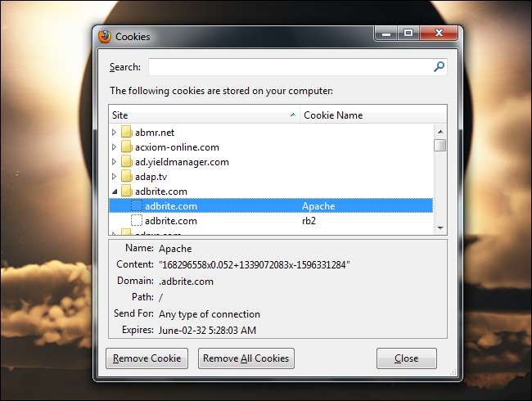The width and height of the screenshot is (532, 401).
Task: Click the magnifier icon in the search box
Action: click(439, 66)
